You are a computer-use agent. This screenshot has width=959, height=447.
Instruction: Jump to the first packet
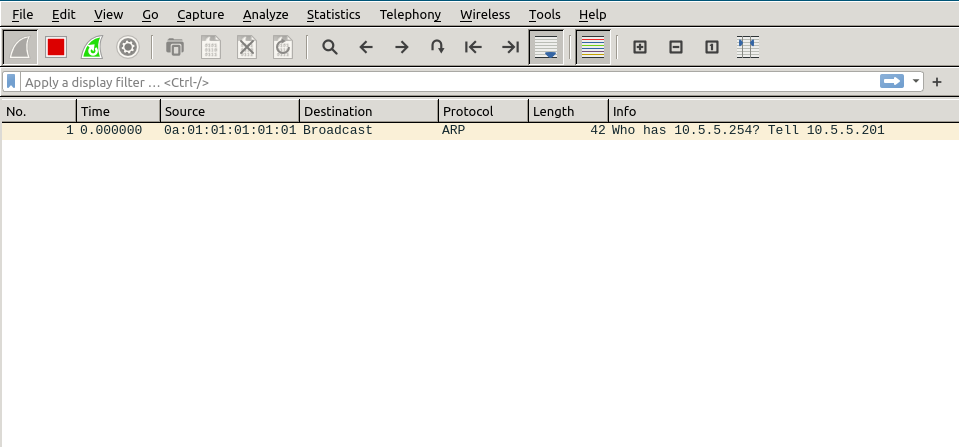pyautogui.click(x=473, y=47)
